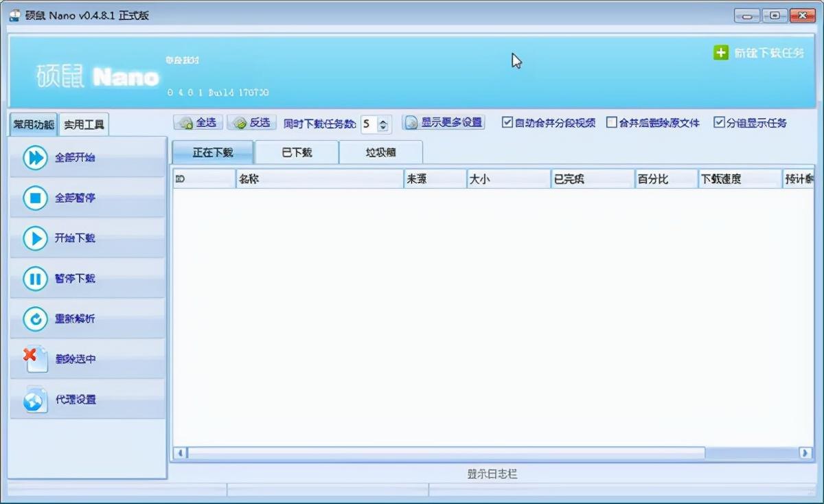Viewport: 824px width, 504px height.
Task: Switch to the 实用工具 tab
Action: point(84,124)
